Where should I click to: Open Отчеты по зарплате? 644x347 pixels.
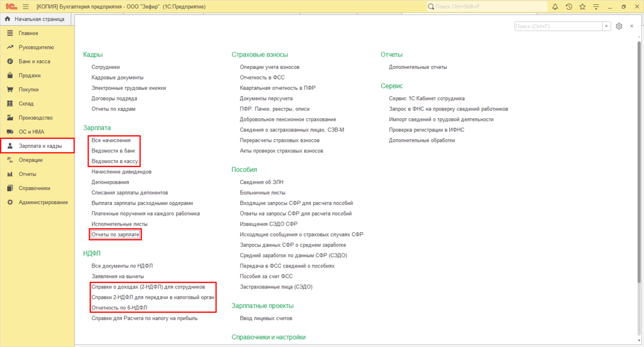(x=115, y=235)
